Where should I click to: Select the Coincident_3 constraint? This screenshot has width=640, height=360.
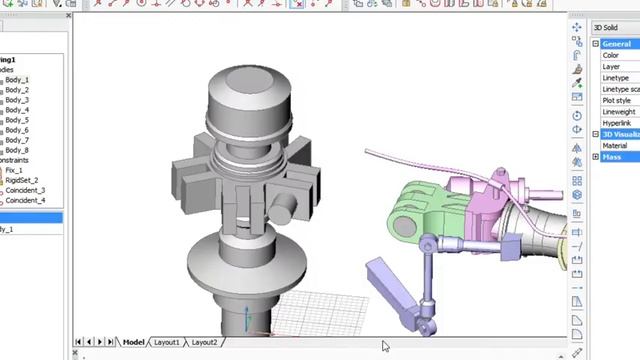coord(25,190)
